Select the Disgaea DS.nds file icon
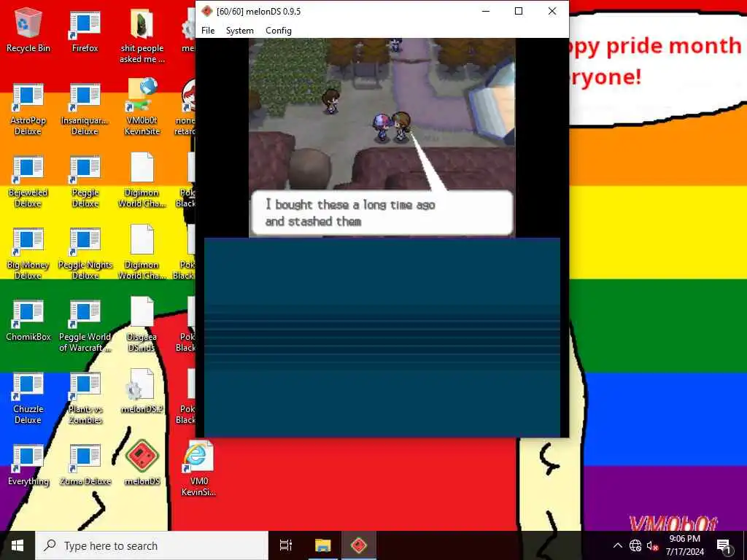747x560 pixels. (x=142, y=324)
